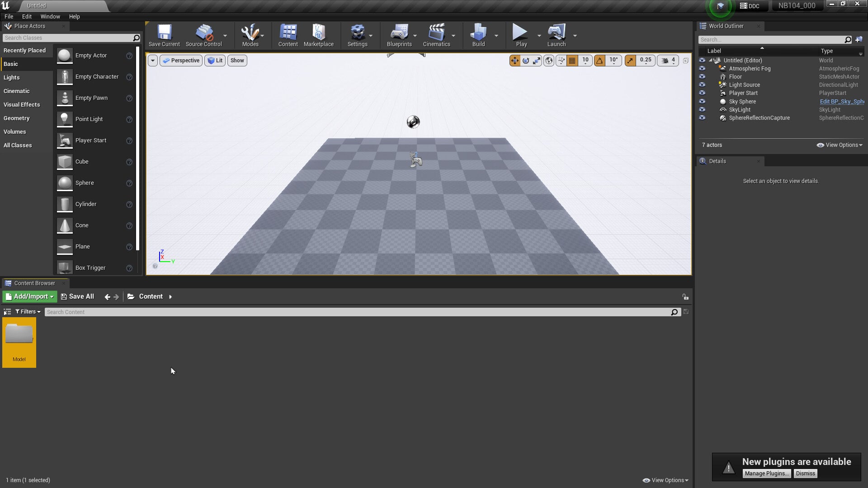Screen dimensions: 868x488
Task: Open the Add/Import dropdown
Action: click(x=30, y=297)
